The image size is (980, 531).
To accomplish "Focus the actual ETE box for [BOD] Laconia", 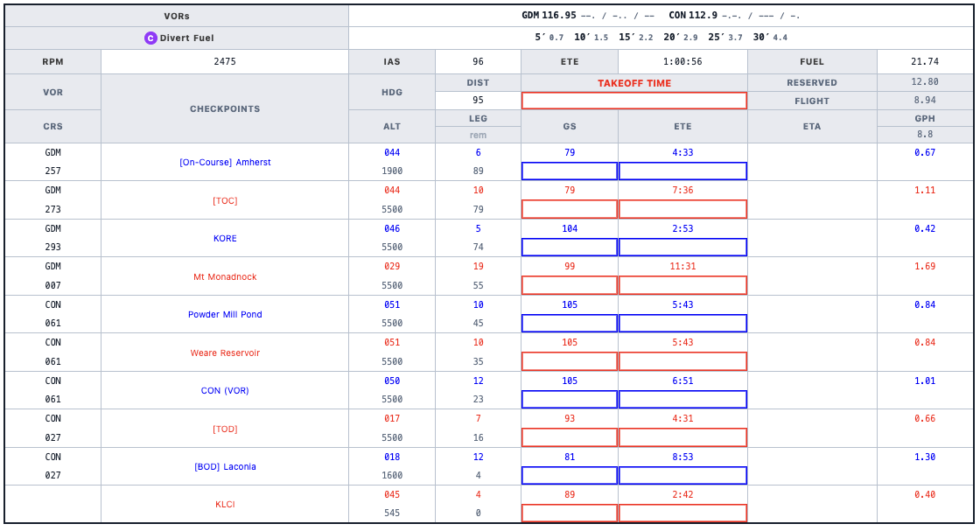I will point(682,476).
